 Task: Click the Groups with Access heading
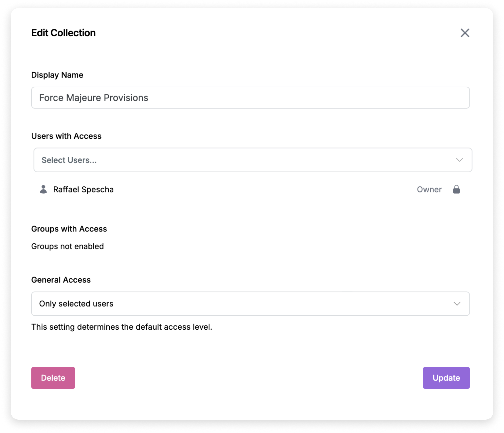coord(69,229)
